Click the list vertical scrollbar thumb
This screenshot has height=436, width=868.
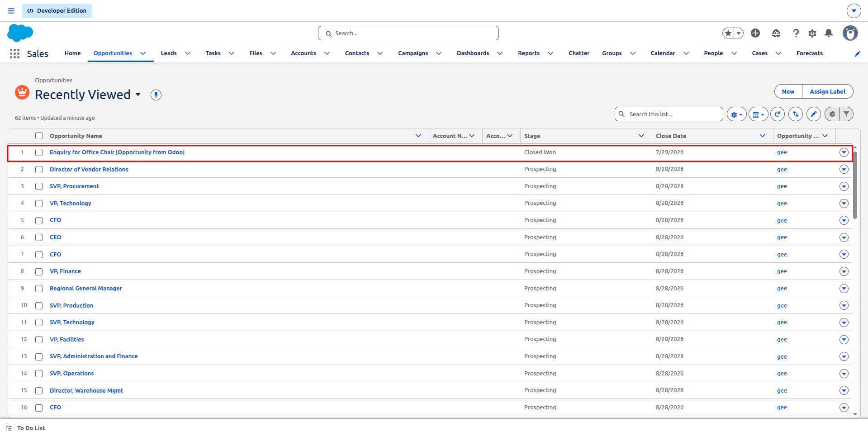(855, 185)
